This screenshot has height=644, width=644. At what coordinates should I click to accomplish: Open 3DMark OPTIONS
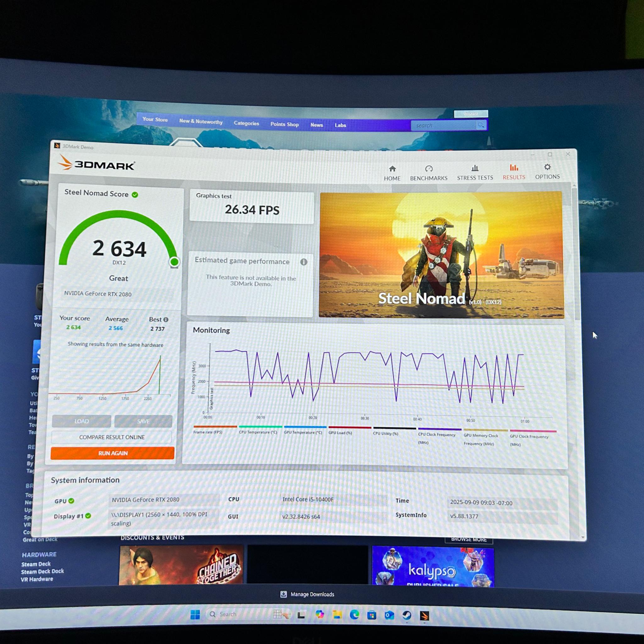(x=547, y=171)
